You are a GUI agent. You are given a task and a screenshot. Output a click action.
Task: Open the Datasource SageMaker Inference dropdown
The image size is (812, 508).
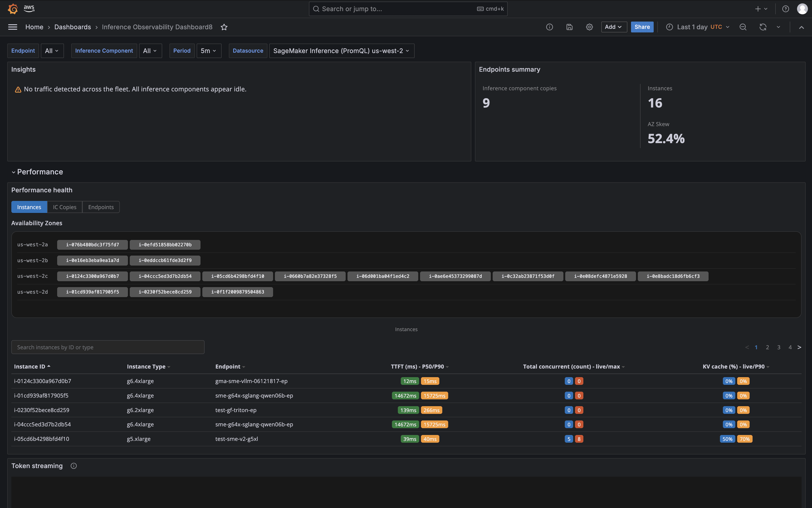(341, 51)
